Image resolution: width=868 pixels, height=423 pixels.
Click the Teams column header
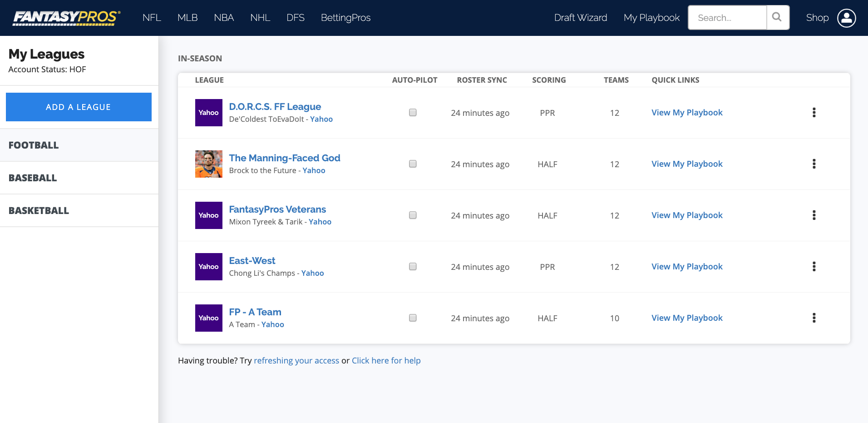pos(616,80)
